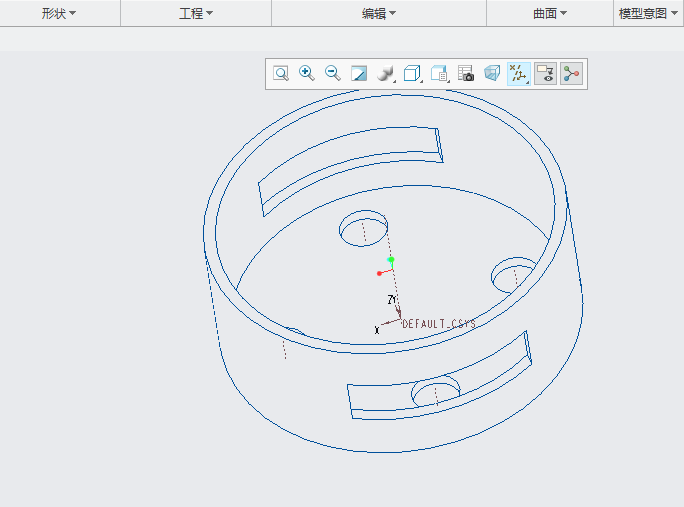The image size is (684, 507).
Task: Click the Refit view icon
Action: [281, 74]
